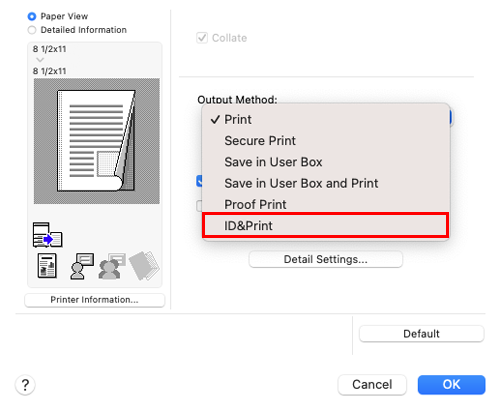500x410 pixels.
Task: Click the paper preview thumbnail
Action: (x=97, y=141)
